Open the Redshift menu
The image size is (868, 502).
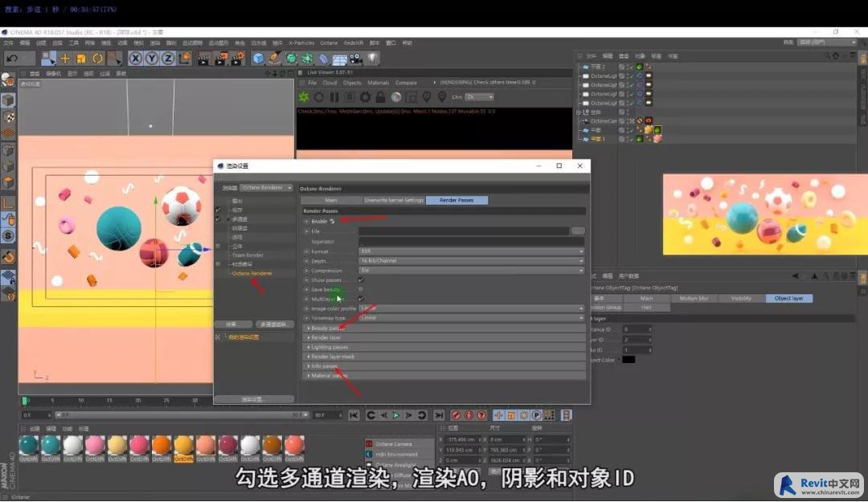[354, 43]
